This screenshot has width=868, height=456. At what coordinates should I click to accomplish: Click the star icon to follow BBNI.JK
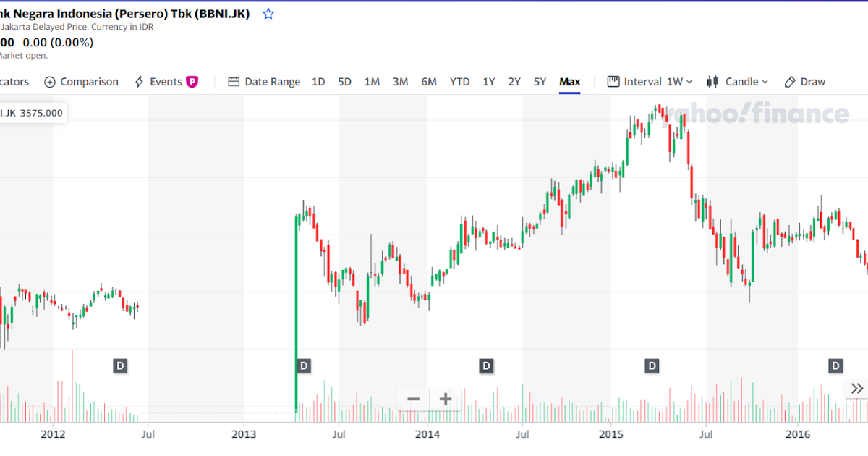[268, 14]
